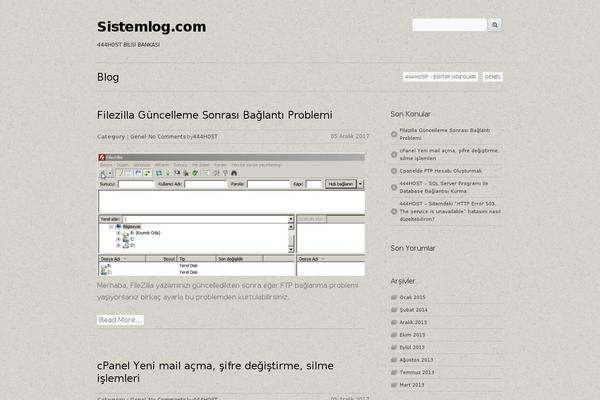This screenshot has height=400, width=600.
Task: Click the Son Konular sidebar heading
Action: click(x=410, y=114)
